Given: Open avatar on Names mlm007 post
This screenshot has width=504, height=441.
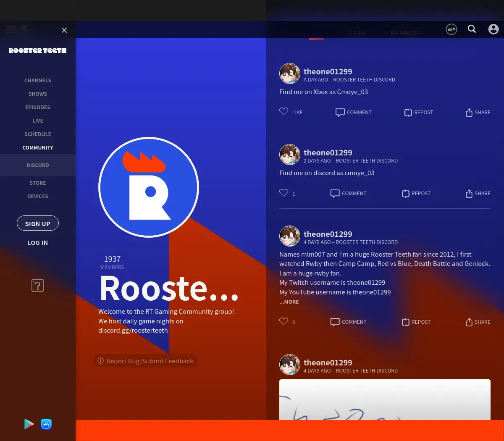Looking at the screenshot, I should click(x=290, y=236).
